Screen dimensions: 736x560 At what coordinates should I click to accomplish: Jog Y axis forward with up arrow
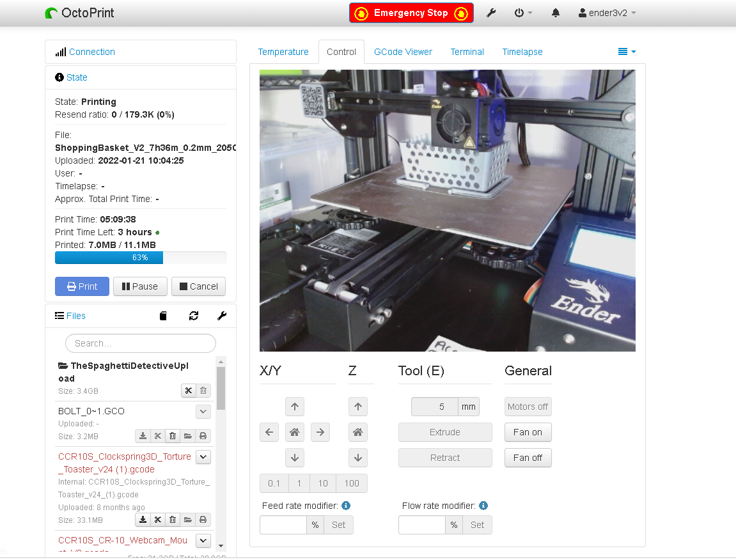coord(295,407)
